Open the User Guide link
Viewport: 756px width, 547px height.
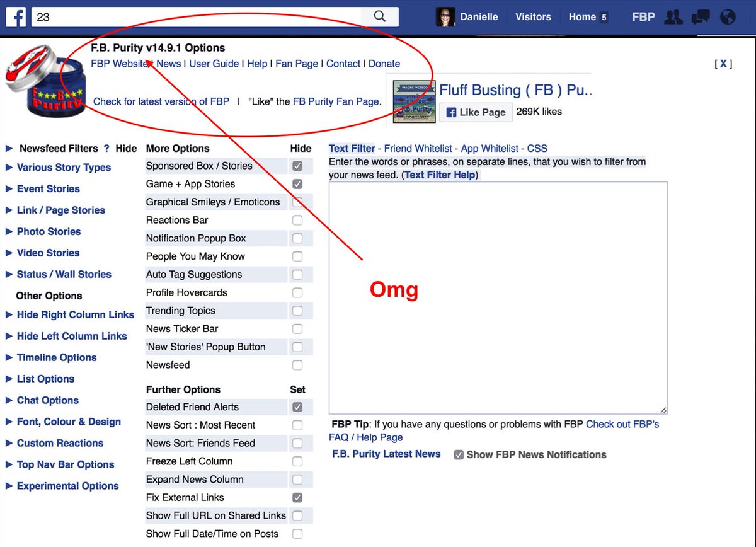214,64
